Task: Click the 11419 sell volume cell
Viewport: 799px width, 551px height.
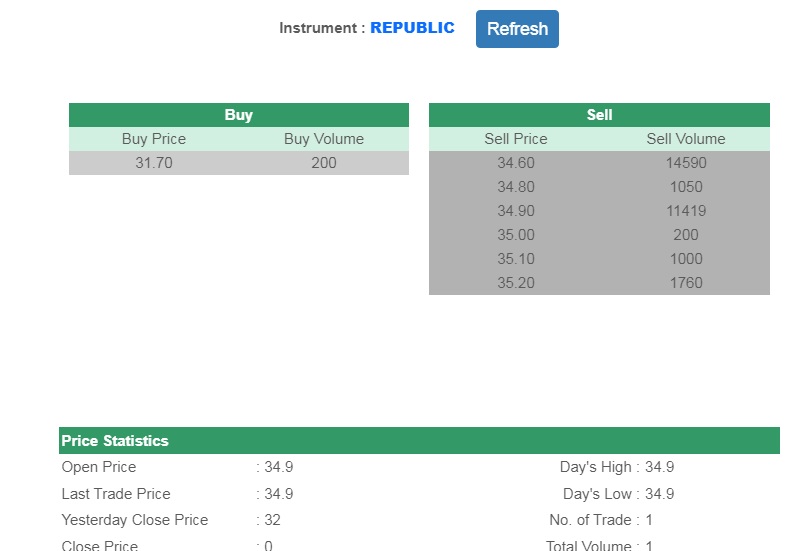Action: coord(686,211)
